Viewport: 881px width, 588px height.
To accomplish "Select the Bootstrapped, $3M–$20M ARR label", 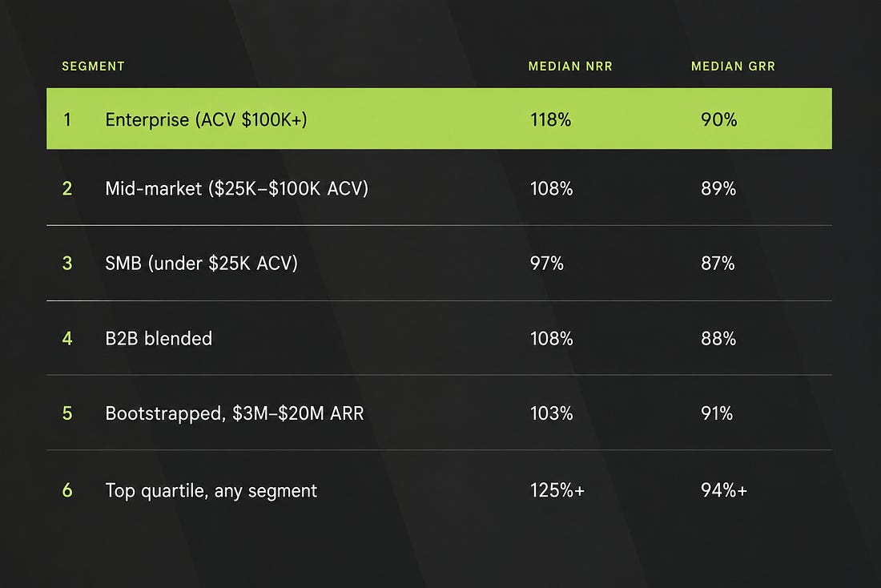I will point(235,413).
